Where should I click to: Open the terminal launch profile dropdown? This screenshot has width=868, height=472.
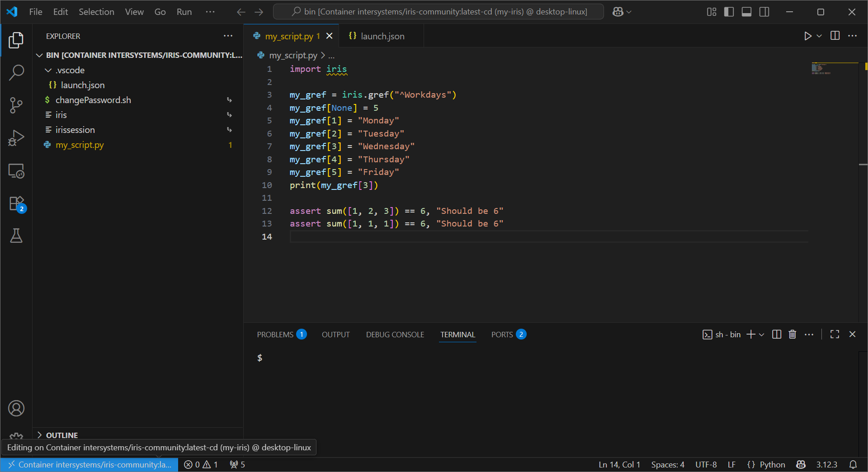pyautogui.click(x=762, y=335)
